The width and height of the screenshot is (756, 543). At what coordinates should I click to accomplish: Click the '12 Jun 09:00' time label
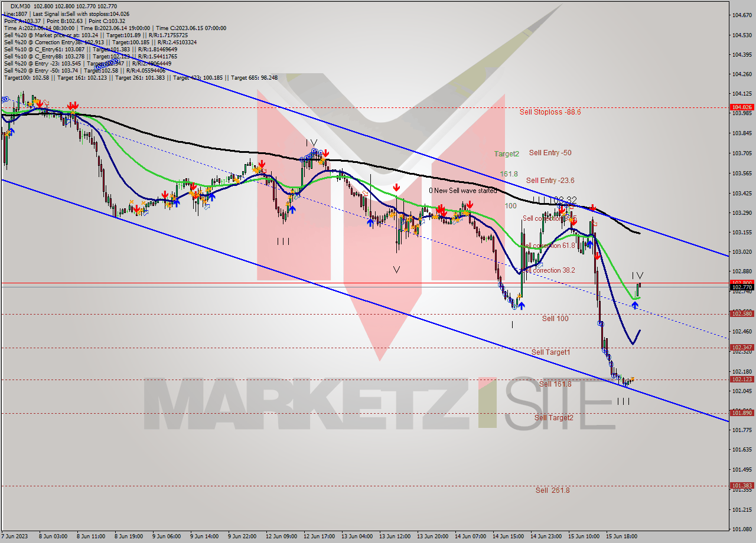coord(281,537)
